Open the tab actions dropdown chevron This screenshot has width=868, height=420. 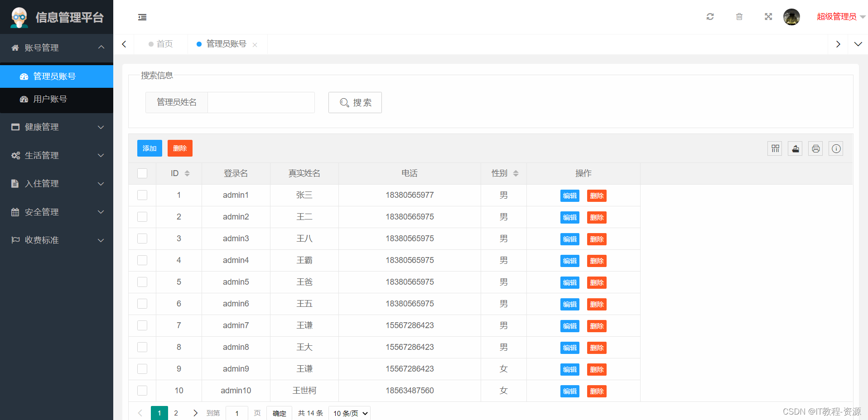pyautogui.click(x=858, y=44)
